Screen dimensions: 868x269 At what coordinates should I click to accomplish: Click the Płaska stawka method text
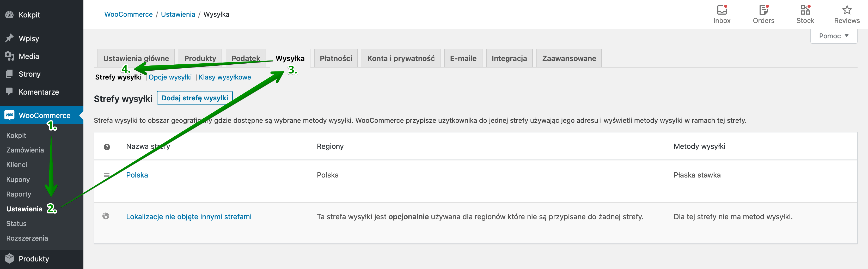point(697,175)
